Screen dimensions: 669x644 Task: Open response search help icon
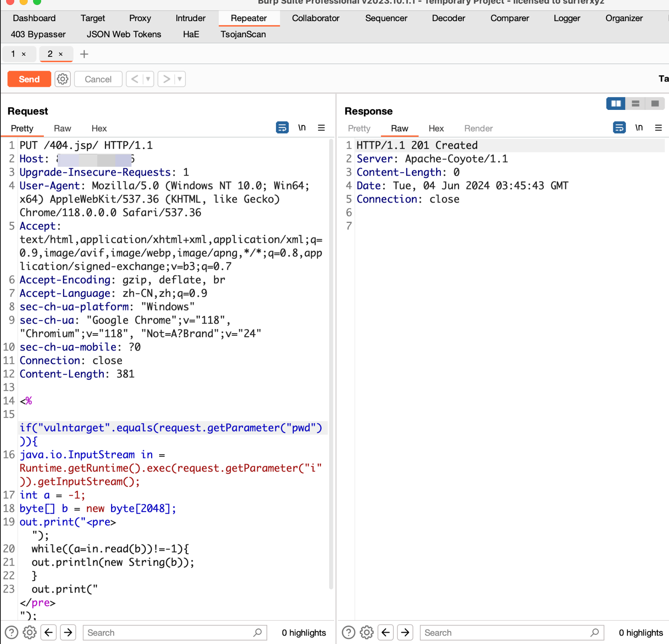348,632
